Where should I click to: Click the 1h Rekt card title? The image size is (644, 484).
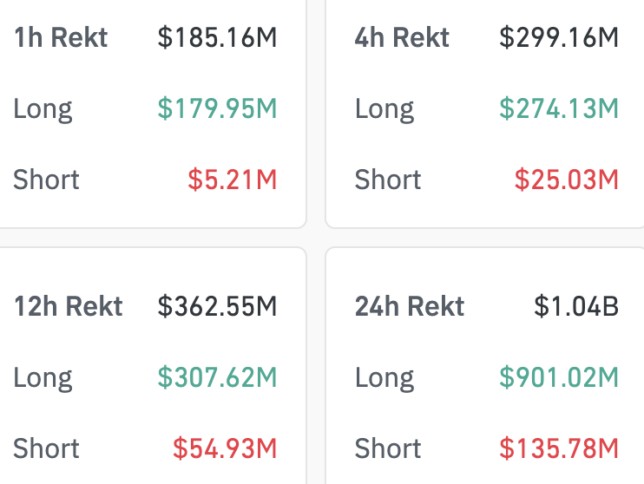[x=60, y=38]
